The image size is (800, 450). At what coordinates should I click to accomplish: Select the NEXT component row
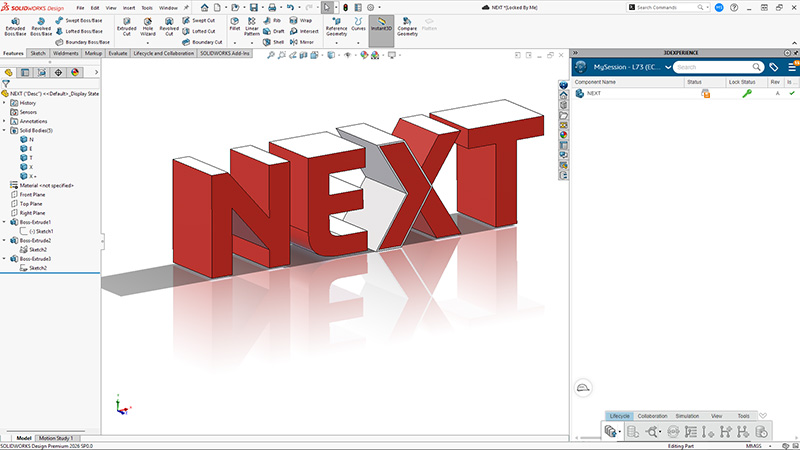(685, 93)
